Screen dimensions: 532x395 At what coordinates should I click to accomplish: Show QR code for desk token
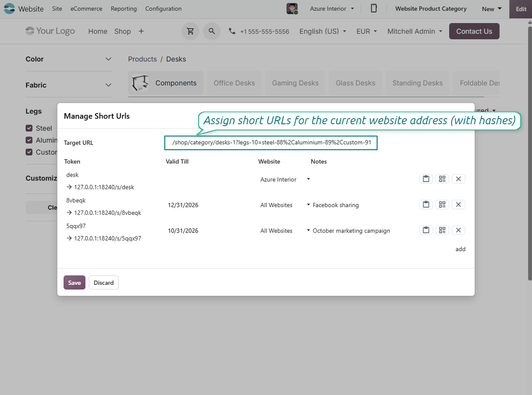[442, 179]
